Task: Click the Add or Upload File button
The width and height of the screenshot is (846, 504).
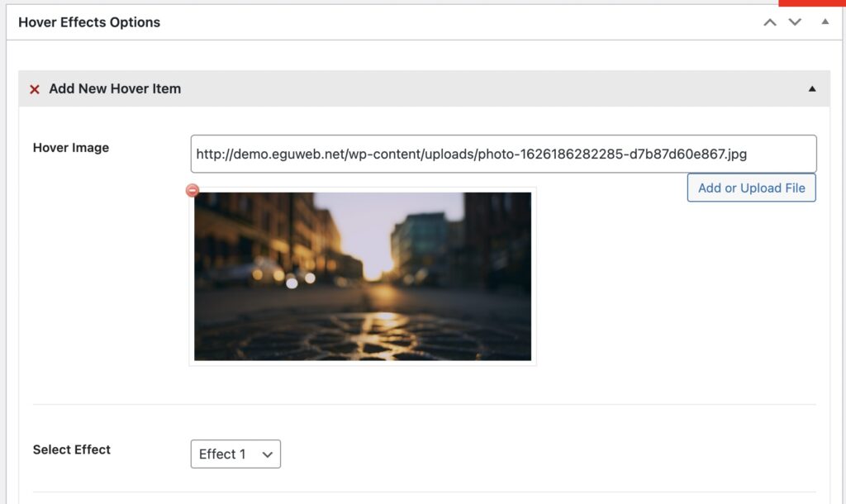Action: coord(751,188)
